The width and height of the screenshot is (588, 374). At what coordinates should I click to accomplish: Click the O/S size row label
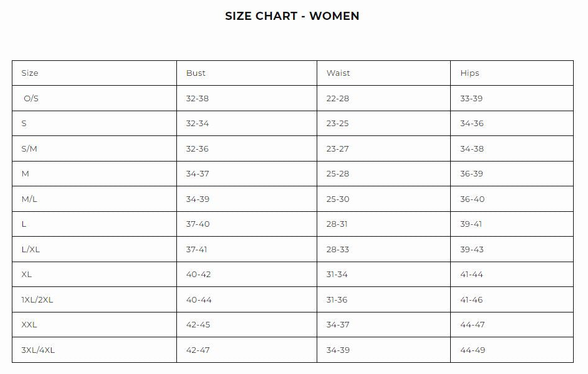point(31,99)
